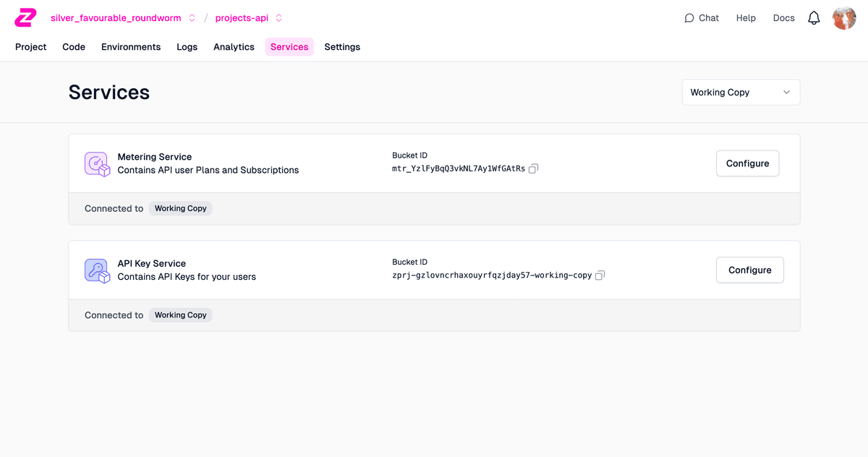Open the Docs link
Viewport: 868px width, 457px height.
coord(783,18)
